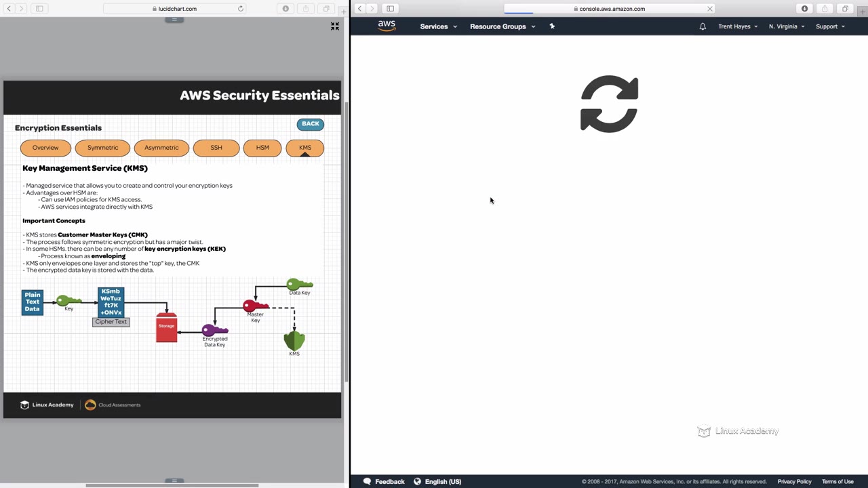This screenshot has height=488, width=868.
Task: Reload the lucidchart.com page
Action: click(x=241, y=9)
